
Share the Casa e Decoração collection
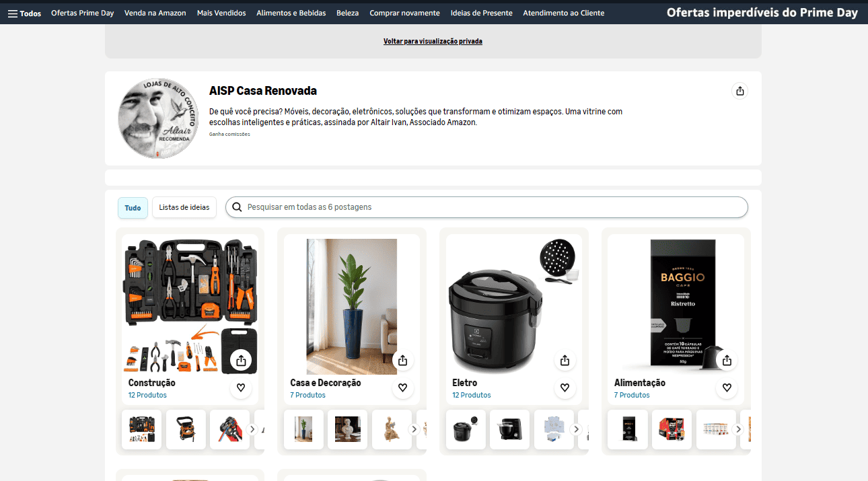[x=402, y=360]
